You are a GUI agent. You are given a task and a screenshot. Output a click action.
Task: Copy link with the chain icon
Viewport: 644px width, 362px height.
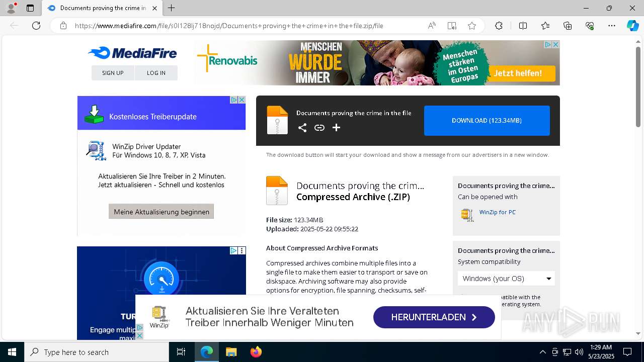tap(319, 128)
